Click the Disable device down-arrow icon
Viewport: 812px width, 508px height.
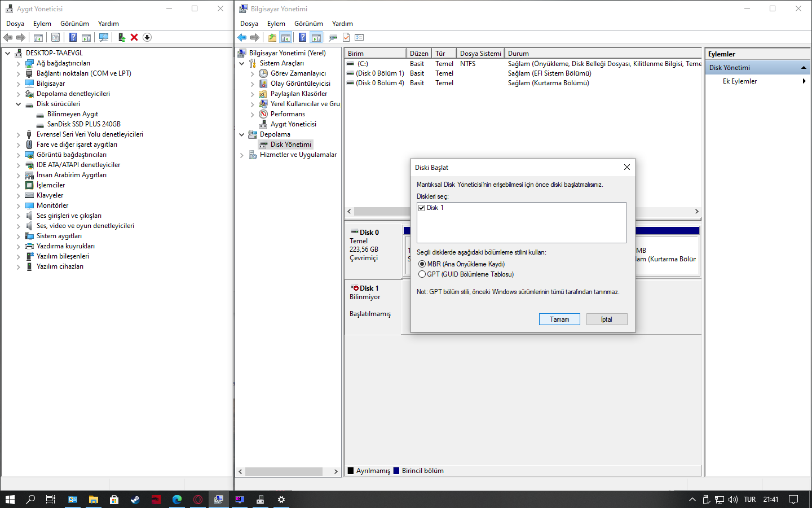point(147,37)
